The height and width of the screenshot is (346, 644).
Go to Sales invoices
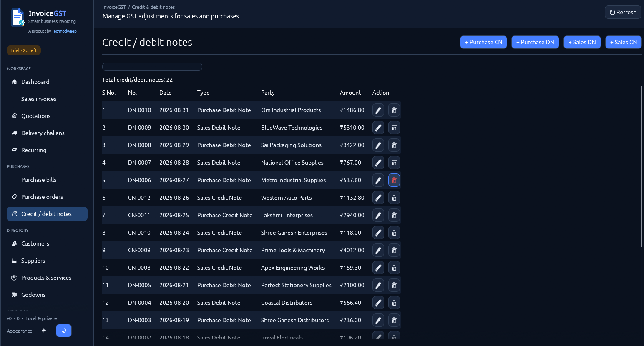coord(47,99)
